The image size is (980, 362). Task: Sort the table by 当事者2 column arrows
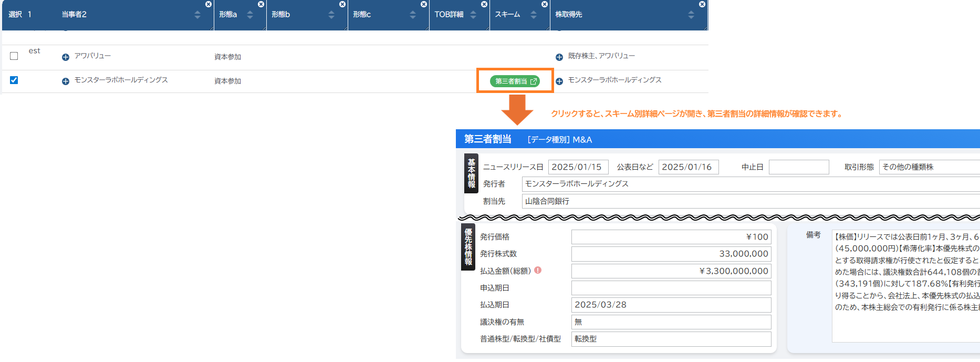pos(197,15)
